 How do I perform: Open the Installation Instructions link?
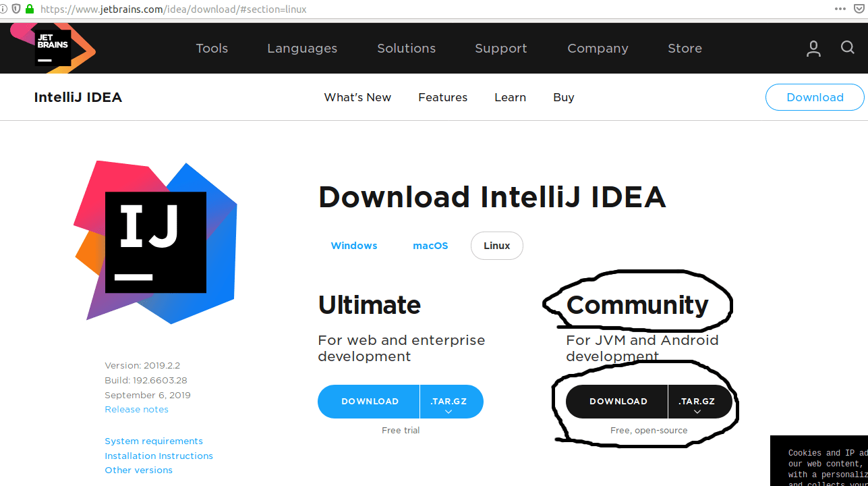pyautogui.click(x=158, y=456)
